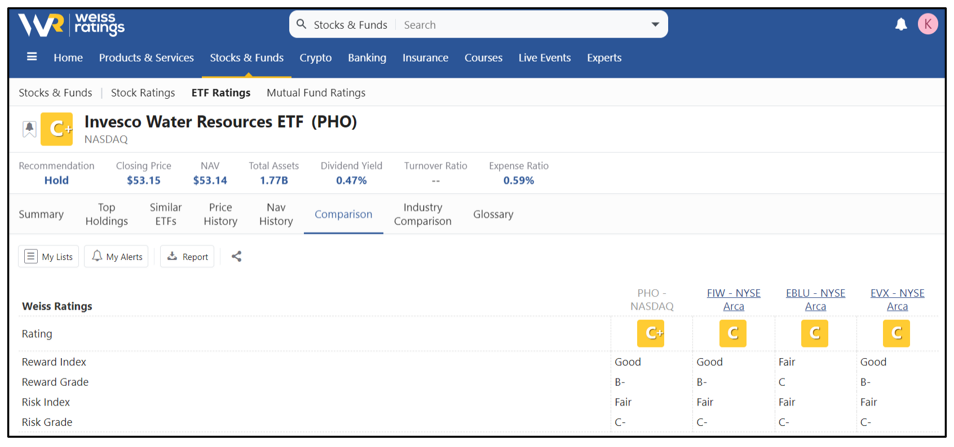Select Stocks & Funds in main navigation
The height and width of the screenshot is (447, 954).
pos(246,58)
